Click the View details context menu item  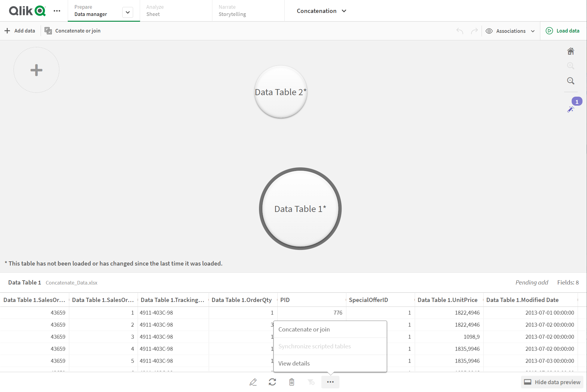click(294, 363)
